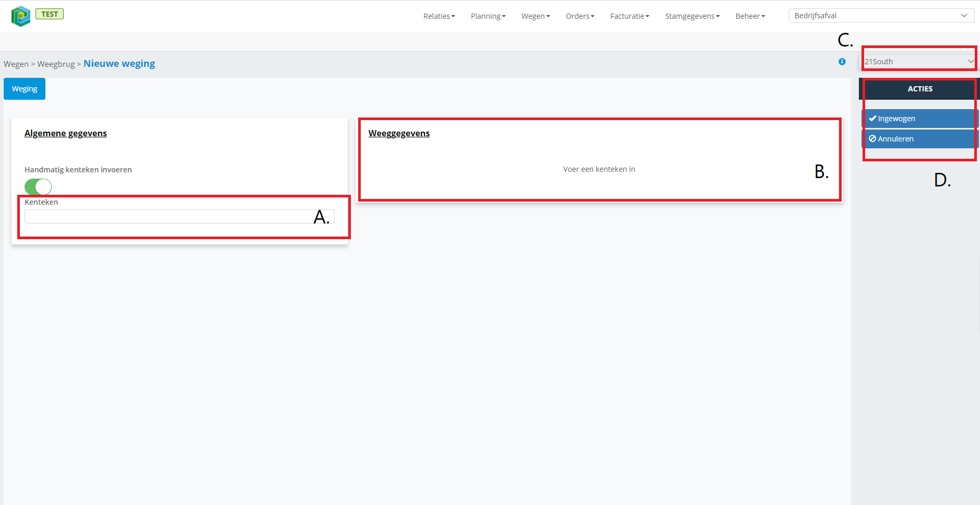Image resolution: width=980 pixels, height=505 pixels.
Task: Open the Stamgegevens menu
Action: [x=692, y=16]
